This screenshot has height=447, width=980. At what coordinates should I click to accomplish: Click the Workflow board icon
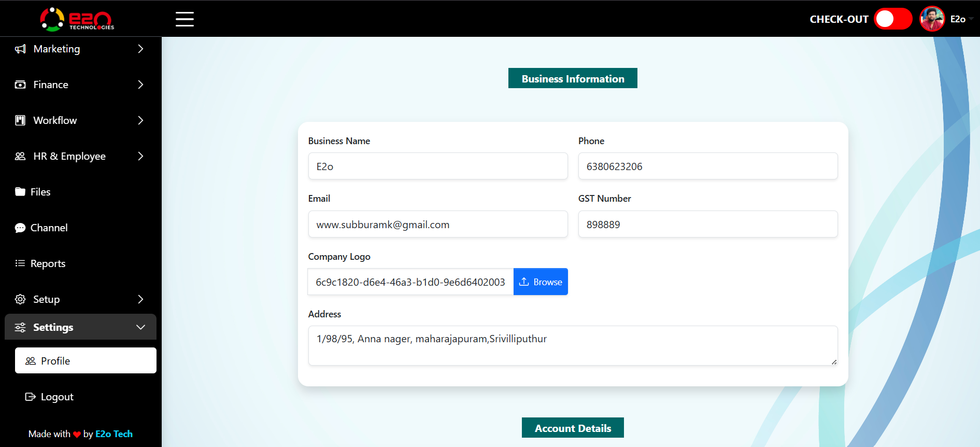click(x=20, y=120)
